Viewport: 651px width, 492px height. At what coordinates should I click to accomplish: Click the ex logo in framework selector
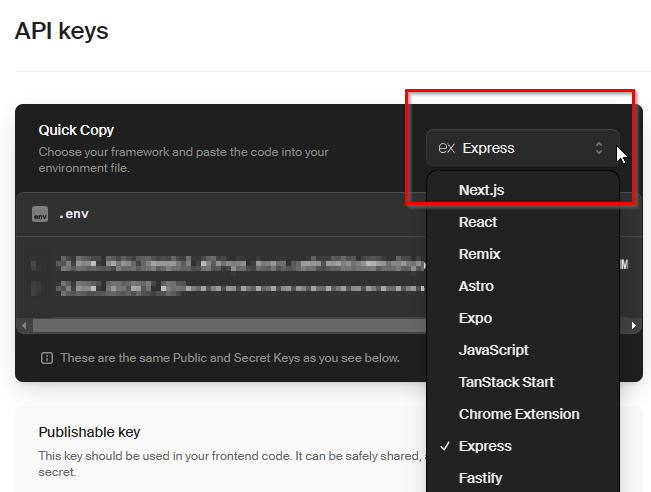click(x=447, y=148)
